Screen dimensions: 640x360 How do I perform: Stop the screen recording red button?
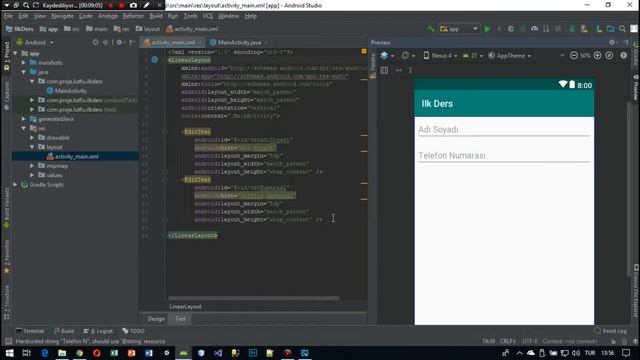point(121,5)
